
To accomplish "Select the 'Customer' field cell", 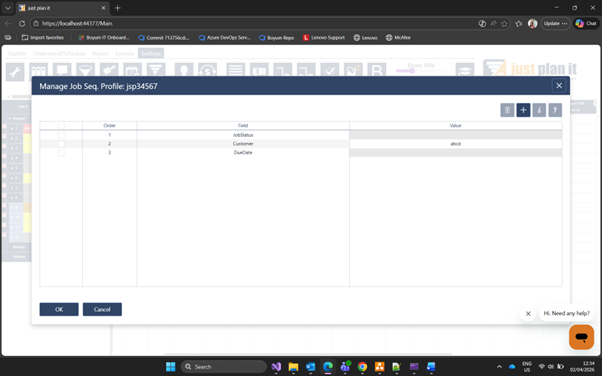I will pos(243,144).
